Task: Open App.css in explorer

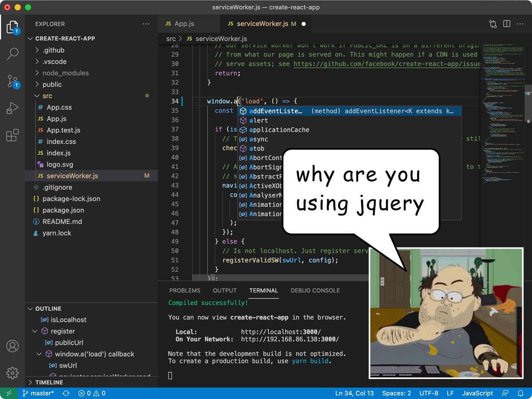Action: 91,107
